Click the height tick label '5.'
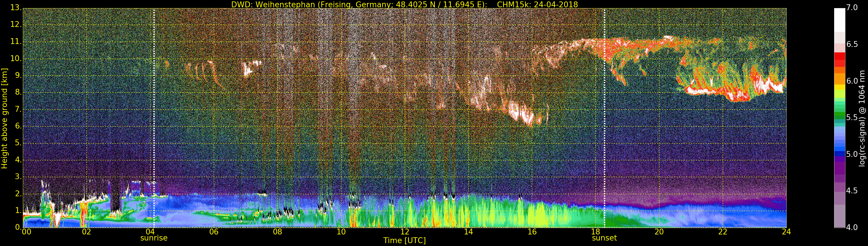This screenshot has width=868, height=246. [18, 143]
